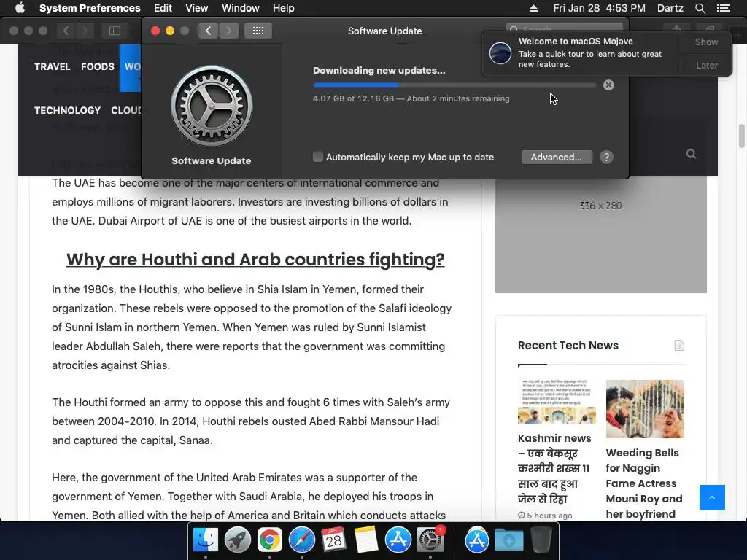Open the Kashmir news thumbnail
The height and width of the screenshot is (560, 747).
point(557,402)
